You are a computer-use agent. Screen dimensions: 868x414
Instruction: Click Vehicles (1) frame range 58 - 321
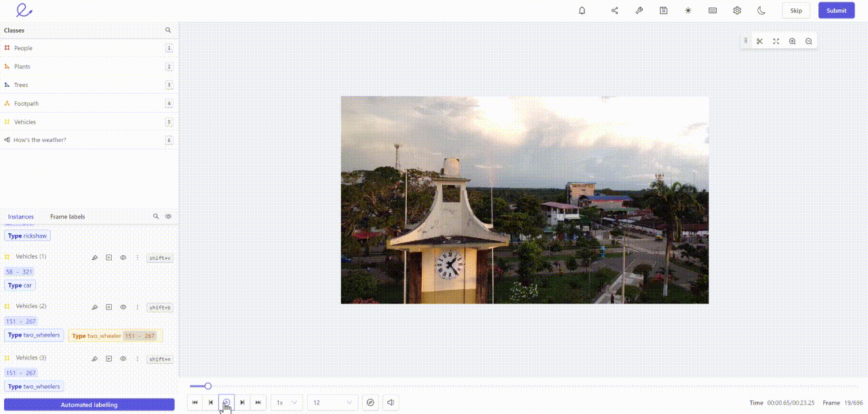19,271
